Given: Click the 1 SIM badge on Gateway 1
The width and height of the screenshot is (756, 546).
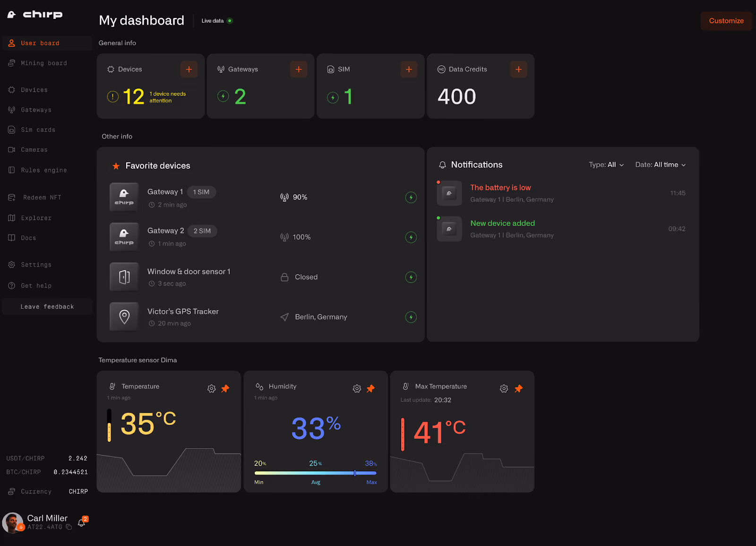Looking at the screenshot, I should tap(201, 192).
